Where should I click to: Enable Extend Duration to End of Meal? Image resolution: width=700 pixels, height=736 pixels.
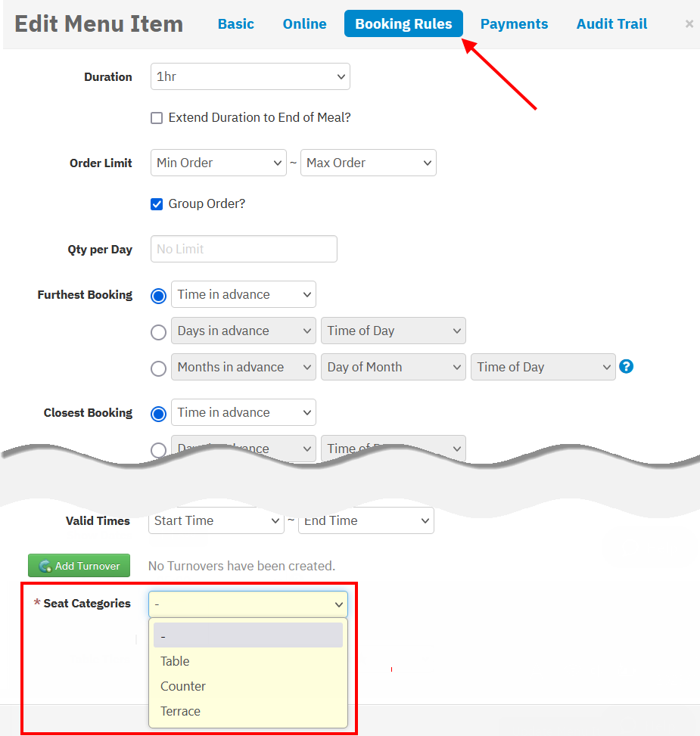(157, 118)
